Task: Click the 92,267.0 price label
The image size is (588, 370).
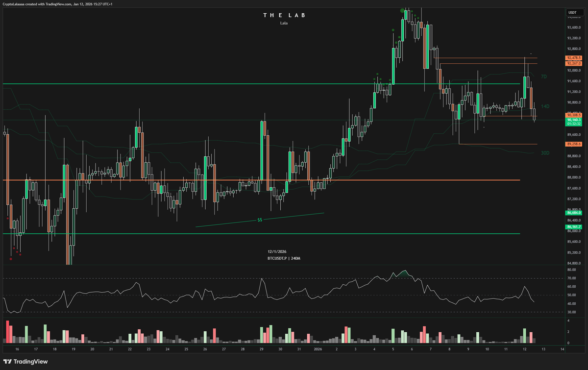Action: pyautogui.click(x=573, y=63)
